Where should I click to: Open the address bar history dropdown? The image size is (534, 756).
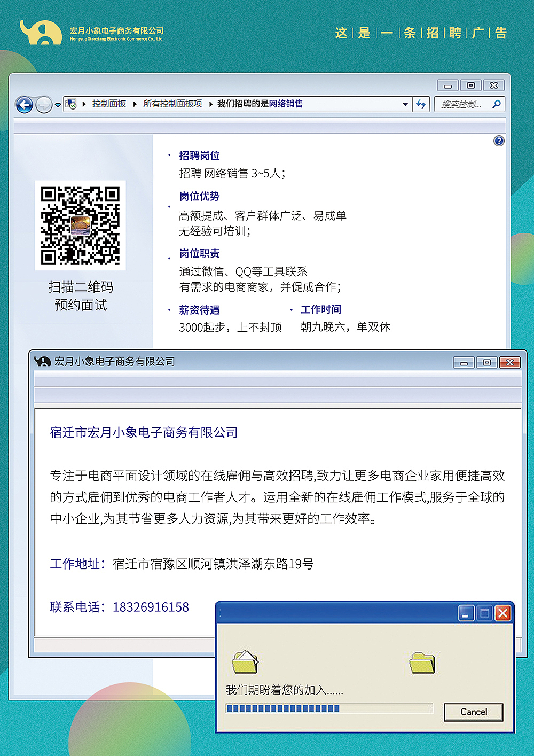coord(405,105)
